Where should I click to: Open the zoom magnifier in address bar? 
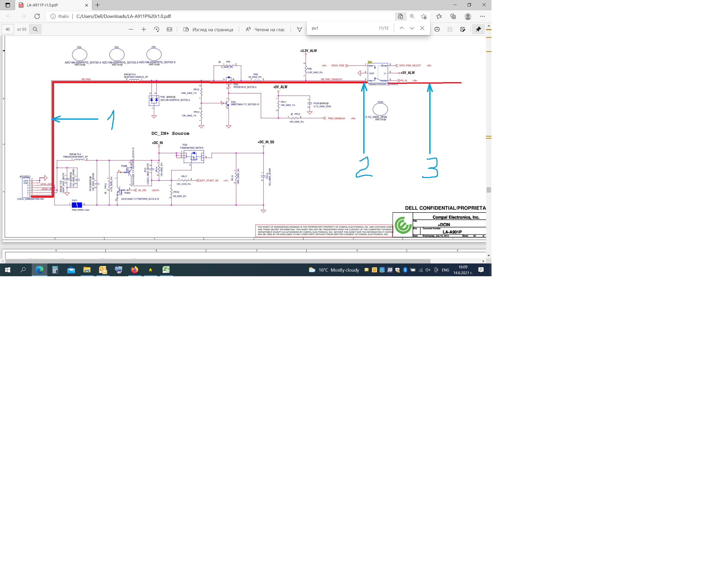coord(412,16)
